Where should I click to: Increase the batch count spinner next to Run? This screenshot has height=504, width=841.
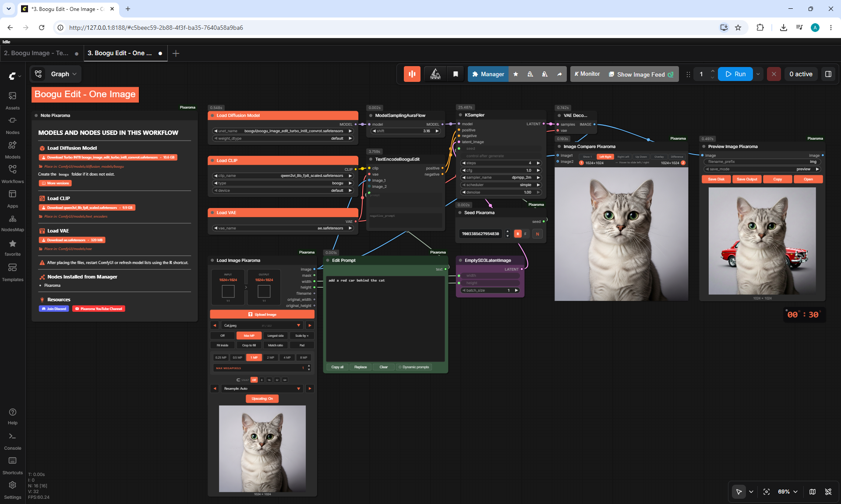point(712,71)
